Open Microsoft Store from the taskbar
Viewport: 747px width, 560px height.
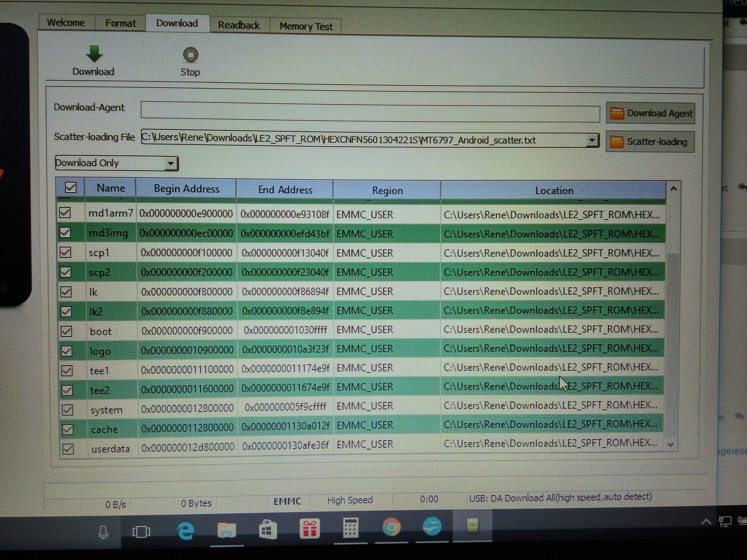[268, 529]
